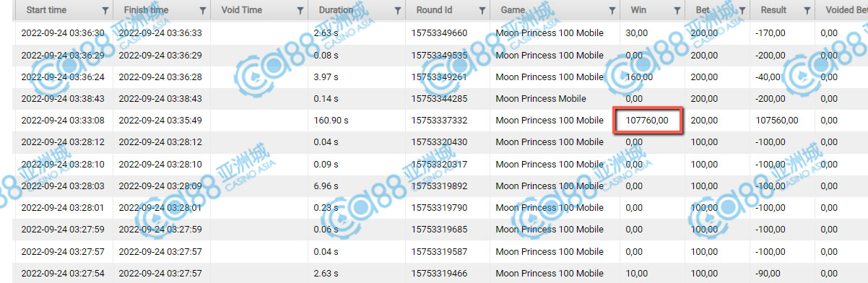868x283 pixels.
Task: Select highlighted win amount 107760,00 cell
Action: tap(648, 121)
